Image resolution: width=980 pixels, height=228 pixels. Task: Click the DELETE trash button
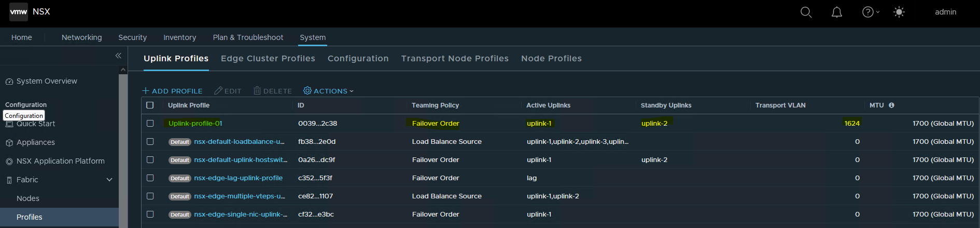click(x=273, y=91)
